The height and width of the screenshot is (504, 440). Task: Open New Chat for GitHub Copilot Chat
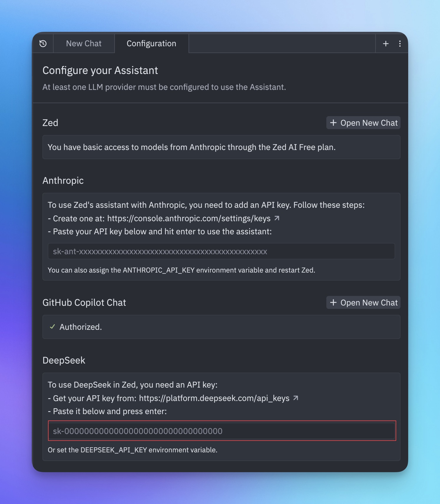pyautogui.click(x=363, y=302)
